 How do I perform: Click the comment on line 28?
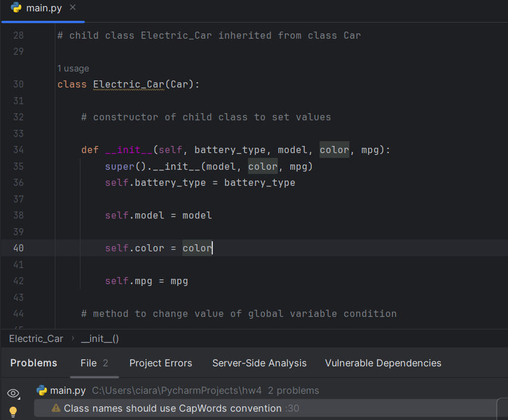tap(209, 35)
